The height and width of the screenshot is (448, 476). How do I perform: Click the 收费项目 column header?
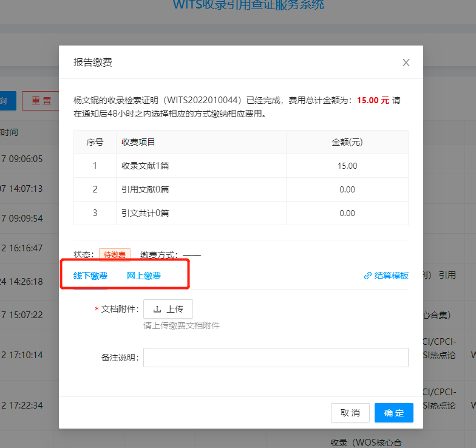pyautogui.click(x=138, y=142)
